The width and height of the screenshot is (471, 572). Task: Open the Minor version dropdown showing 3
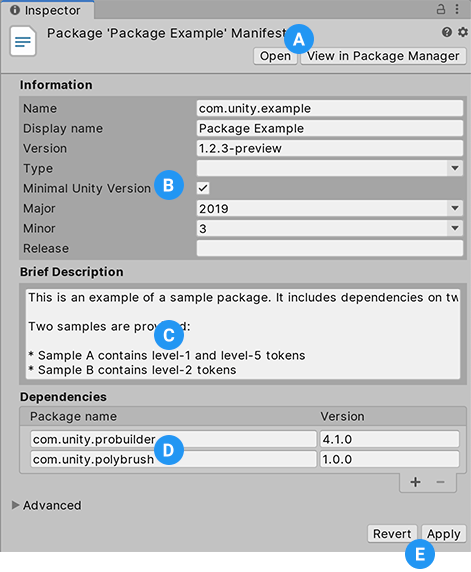pos(330,228)
